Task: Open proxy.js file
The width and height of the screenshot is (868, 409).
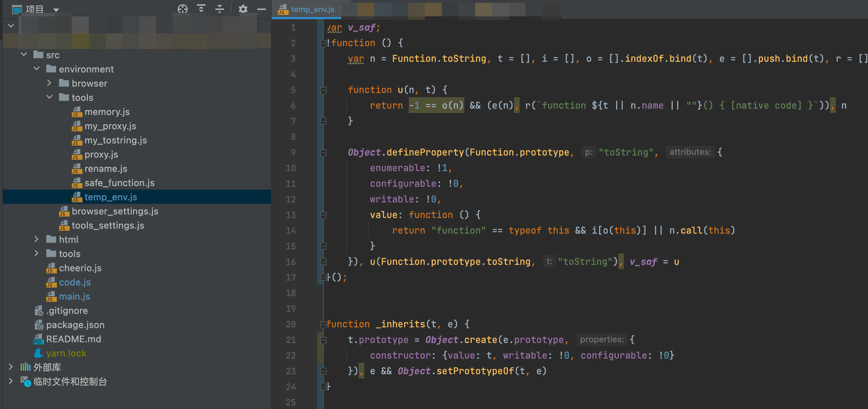Action: (101, 154)
